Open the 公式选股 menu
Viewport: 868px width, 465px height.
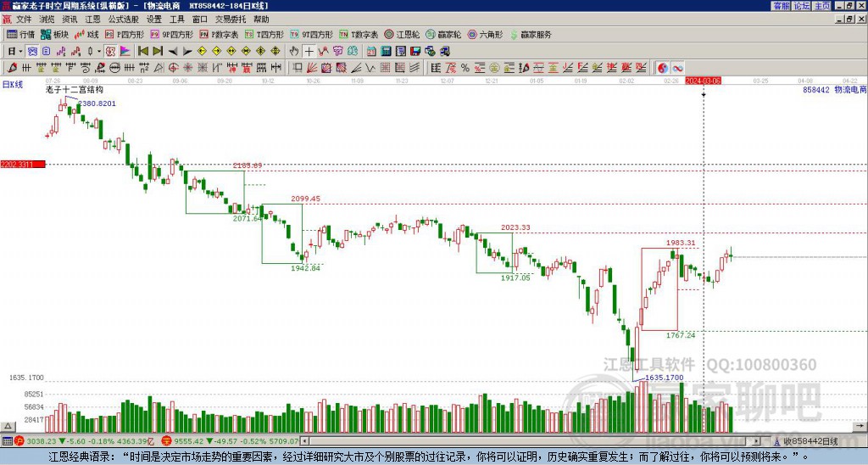[124, 20]
